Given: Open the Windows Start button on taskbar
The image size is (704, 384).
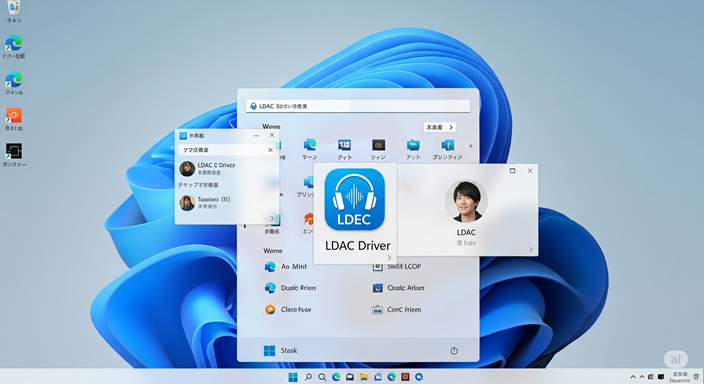Looking at the screenshot, I should click(x=293, y=377).
